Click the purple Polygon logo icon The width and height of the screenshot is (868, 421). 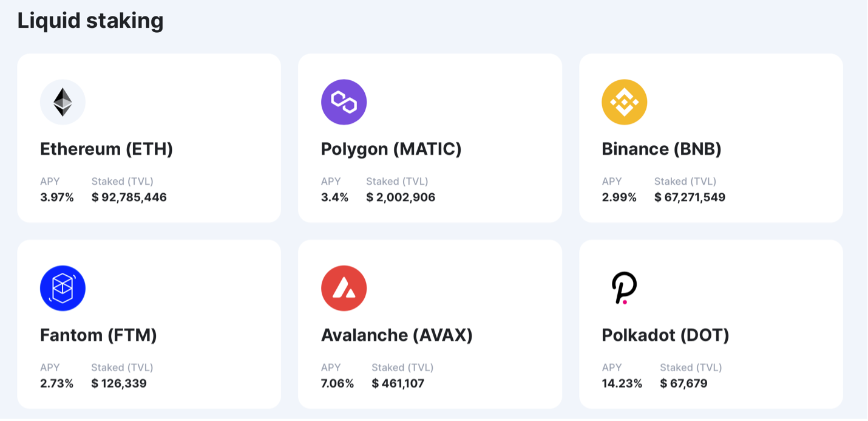[344, 102]
